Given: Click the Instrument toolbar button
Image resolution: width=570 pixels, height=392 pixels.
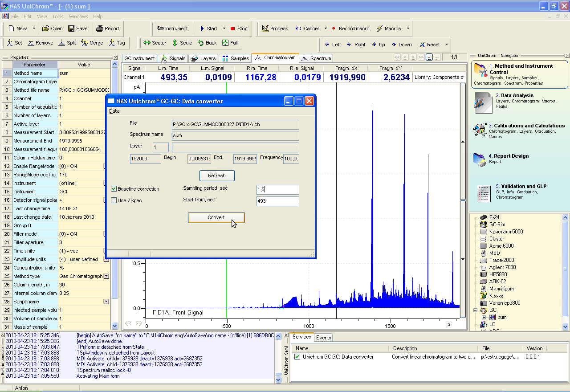Looking at the screenshot, I should [172, 29].
